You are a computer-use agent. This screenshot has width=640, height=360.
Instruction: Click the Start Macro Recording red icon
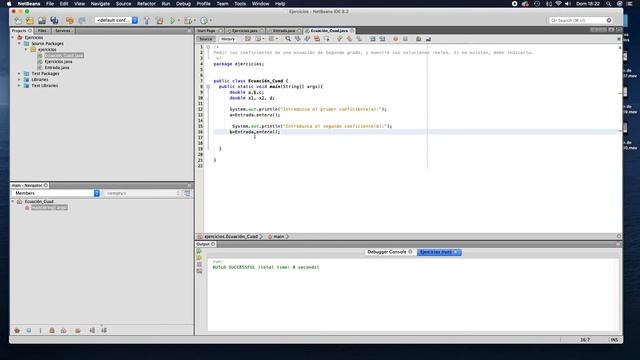tap(395, 39)
